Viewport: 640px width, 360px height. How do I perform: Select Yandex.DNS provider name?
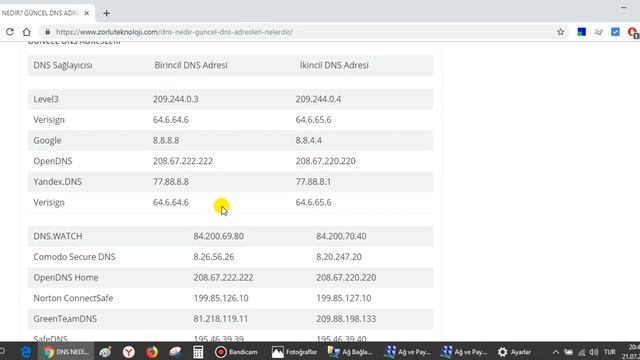click(x=58, y=182)
